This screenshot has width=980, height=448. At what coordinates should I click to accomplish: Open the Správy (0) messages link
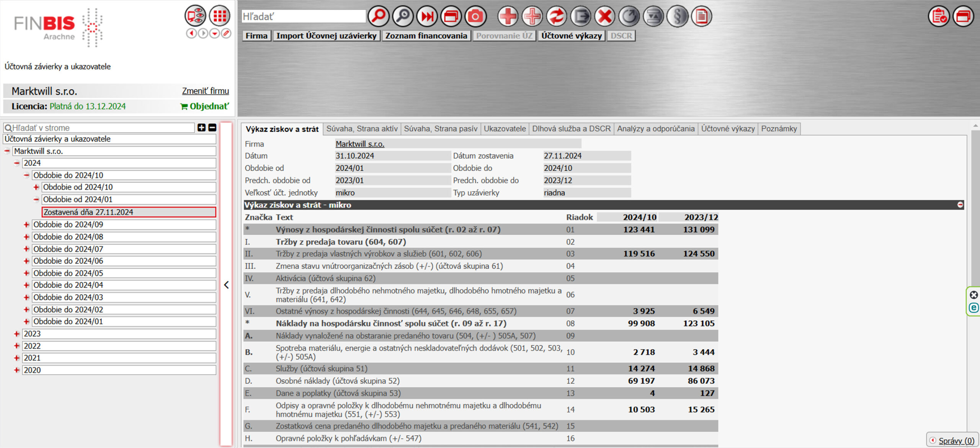point(956,441)
